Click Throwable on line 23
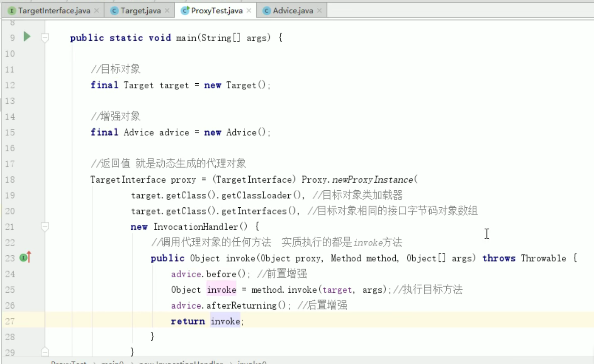This screenshot has width=594, height=364. [543, 258]
